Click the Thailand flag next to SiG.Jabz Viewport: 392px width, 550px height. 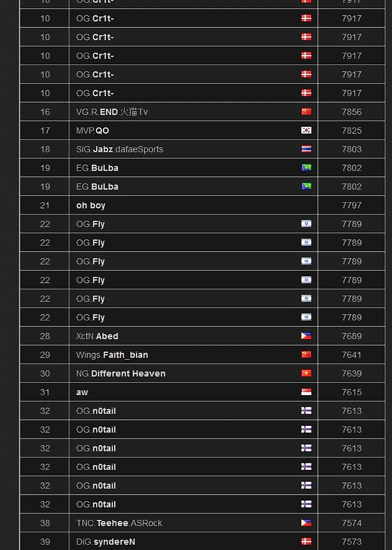point(306,149)
